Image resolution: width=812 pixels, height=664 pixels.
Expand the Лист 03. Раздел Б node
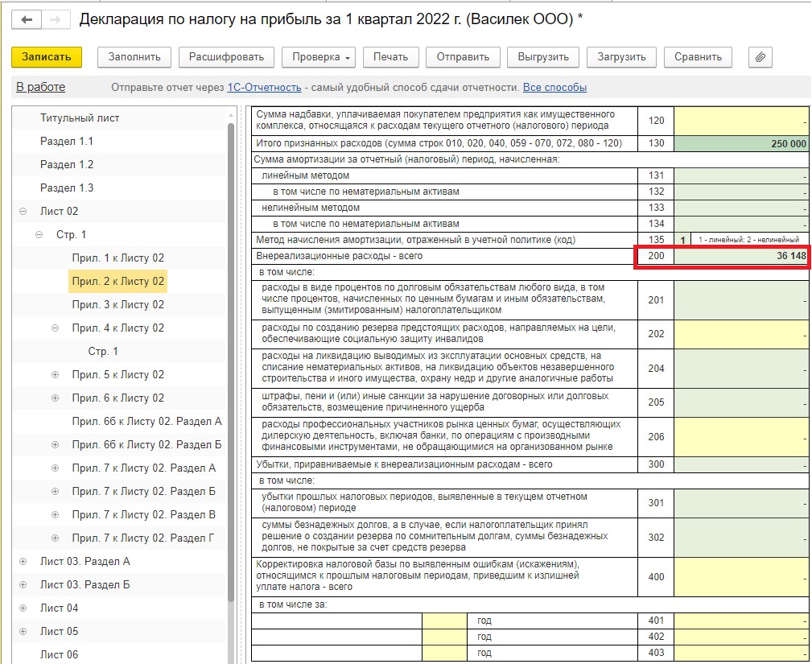(x=23, y=585)
